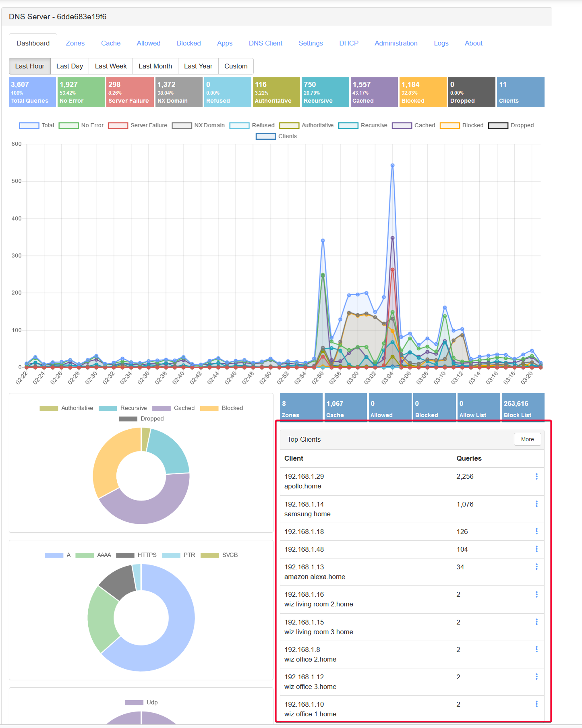Open the Settings tab
Viewport: 582px width, 728px height.
[311, 43]
